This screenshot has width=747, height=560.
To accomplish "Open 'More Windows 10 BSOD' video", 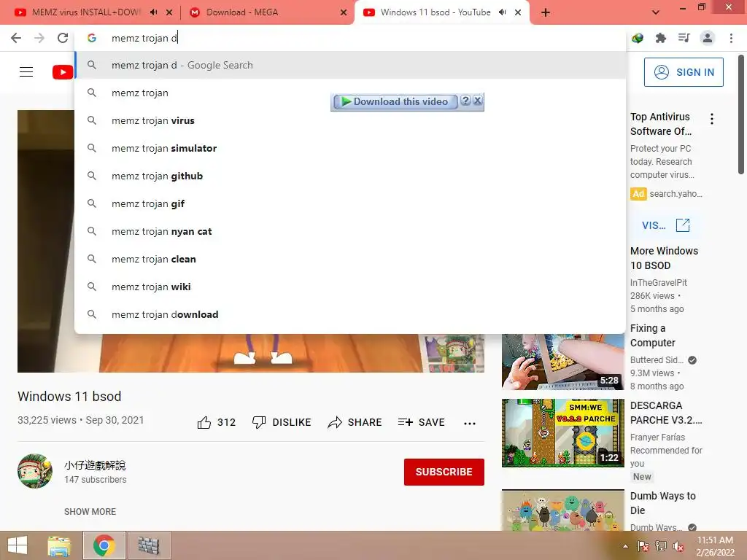I will pos(664,258).
